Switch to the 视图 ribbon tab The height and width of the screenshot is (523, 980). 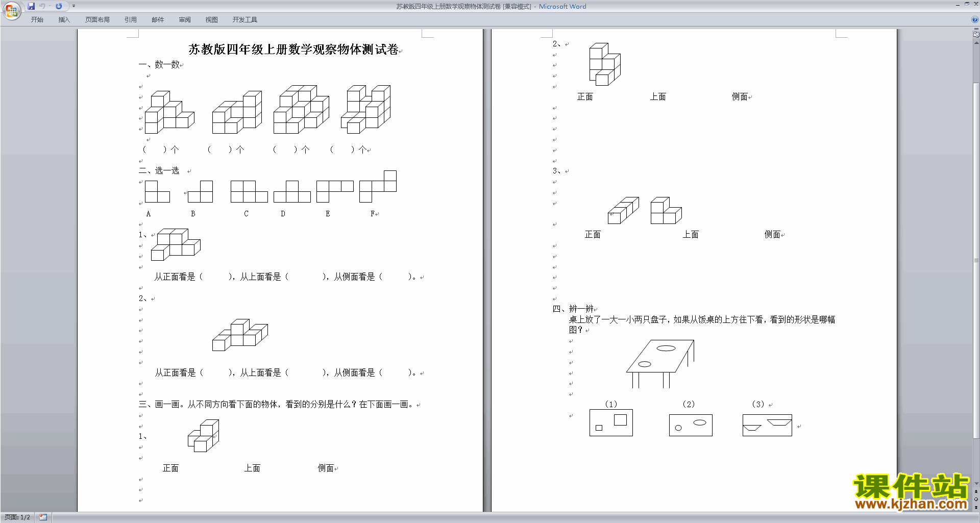[x=212, y=19]
